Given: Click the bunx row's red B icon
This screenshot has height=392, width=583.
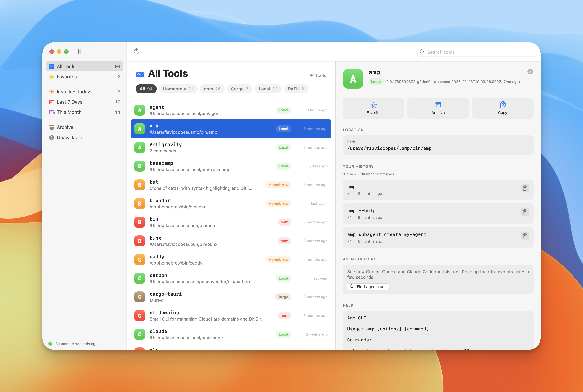Looking at the screenshot, I should click(140, 241).
